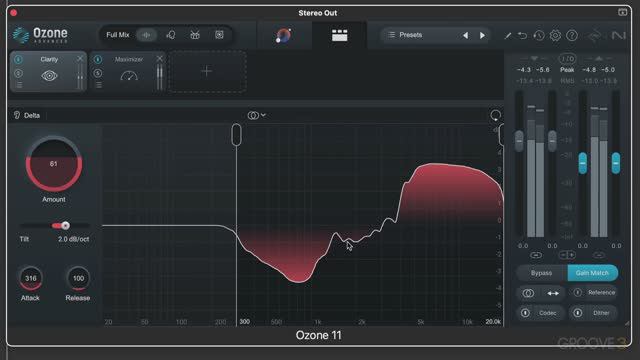640x360 pixels.
Task: Click the Release knob
Action: coord(78,278)
